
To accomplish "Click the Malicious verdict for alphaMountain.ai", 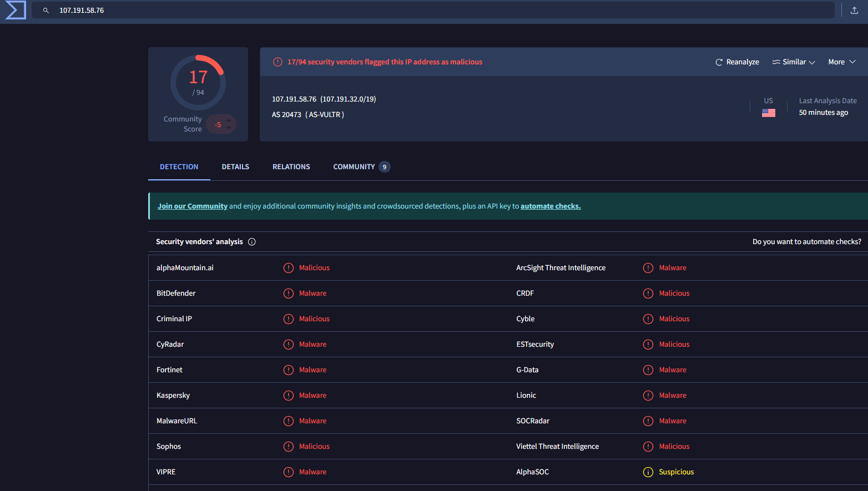I will click(314, 268).
